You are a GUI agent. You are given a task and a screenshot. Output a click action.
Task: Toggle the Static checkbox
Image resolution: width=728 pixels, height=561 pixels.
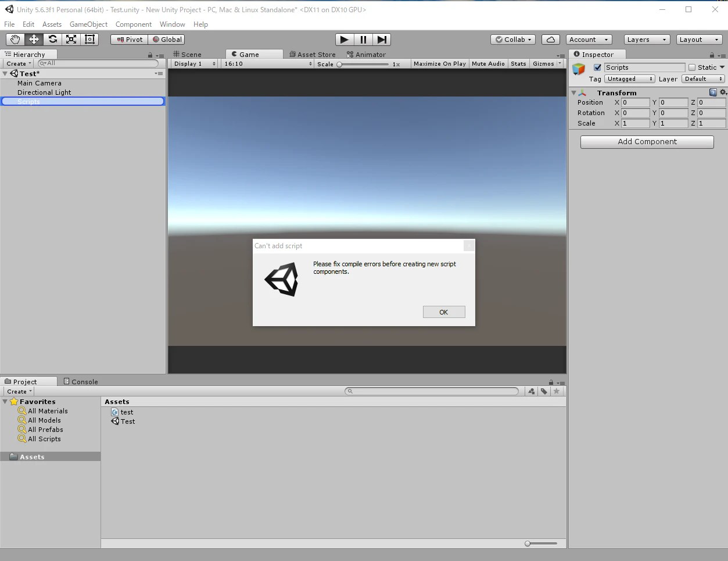point(692,67)
